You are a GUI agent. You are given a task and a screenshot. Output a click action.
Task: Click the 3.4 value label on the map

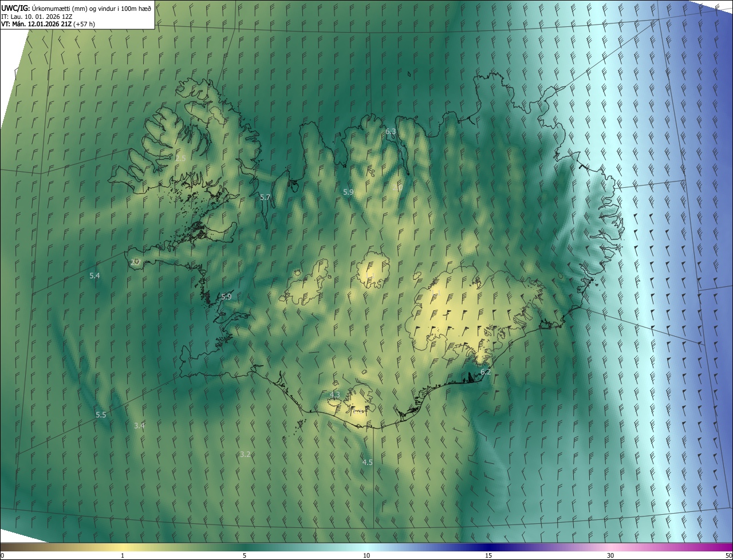139,425
